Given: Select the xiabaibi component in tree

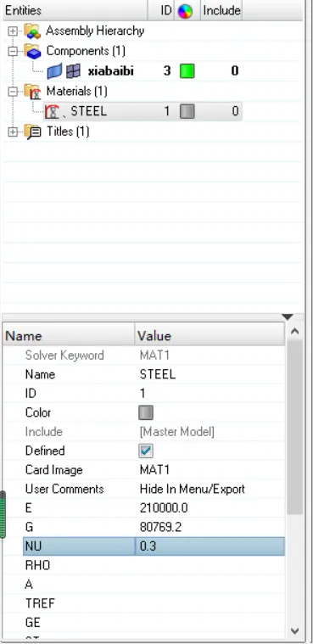Looking at the screenshot, I should (110, 71).
